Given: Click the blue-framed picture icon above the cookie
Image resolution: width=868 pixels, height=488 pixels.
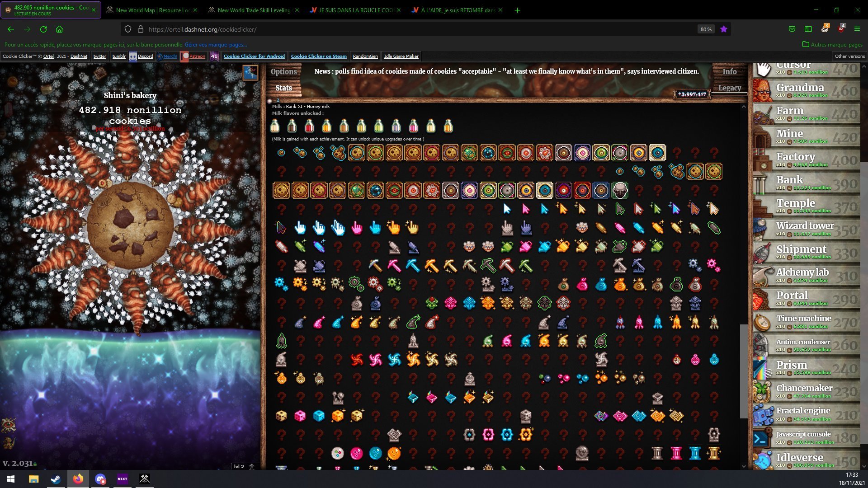Looking at the screenshot, I should tap(250, 72).
